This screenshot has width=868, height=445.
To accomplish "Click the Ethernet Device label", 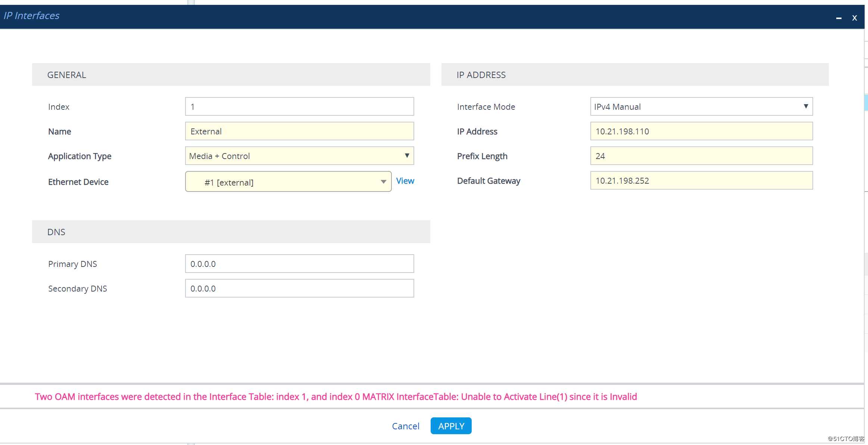I will pyautogui.click(x=78, y=182).
